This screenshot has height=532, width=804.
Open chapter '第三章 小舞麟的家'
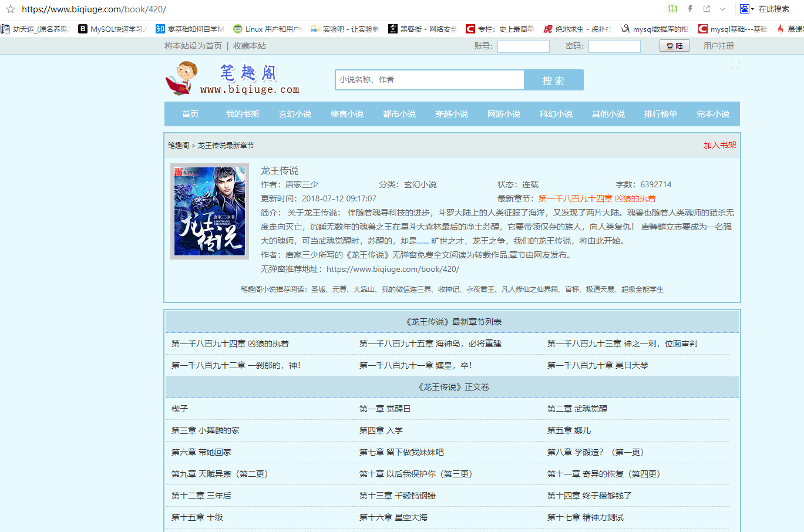pyautogui.click(x=206, y=430)
